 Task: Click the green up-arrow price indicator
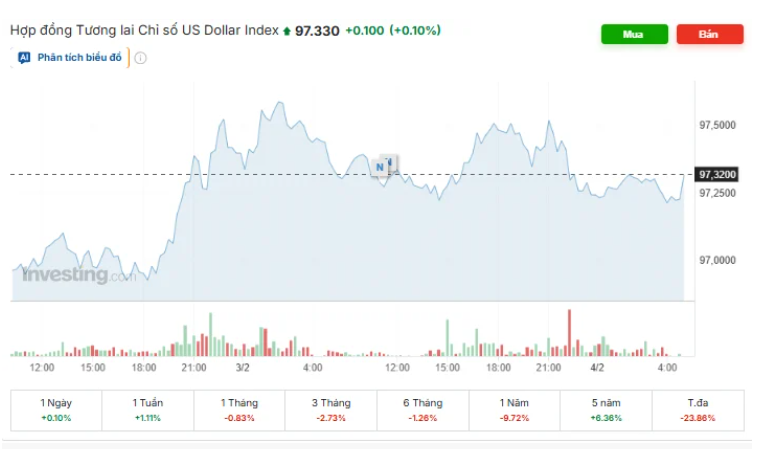(x=288, y=31)
